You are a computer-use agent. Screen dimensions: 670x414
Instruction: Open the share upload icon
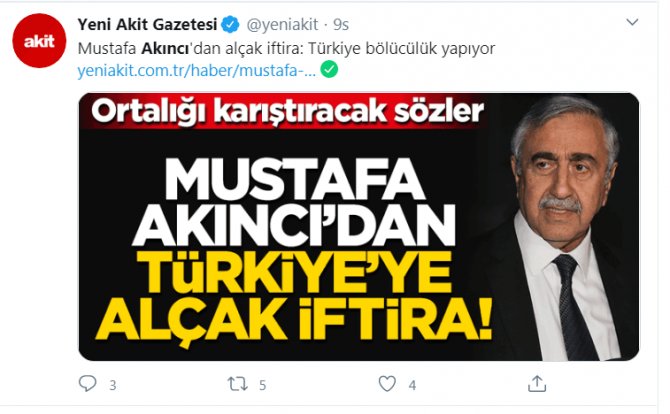(537, 383)
